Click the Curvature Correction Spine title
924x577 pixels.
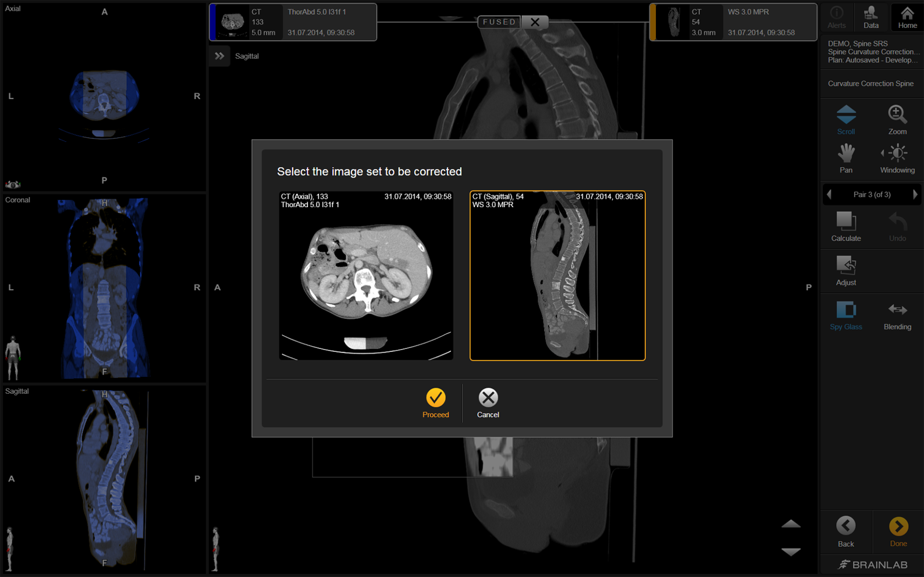(870, 84)
